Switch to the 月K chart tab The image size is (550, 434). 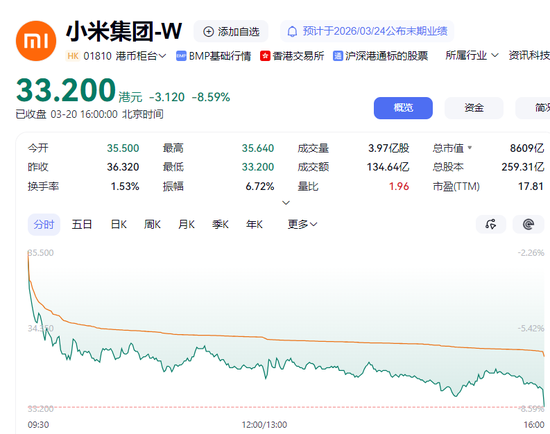pyautogui.click(x=186, y=224)
